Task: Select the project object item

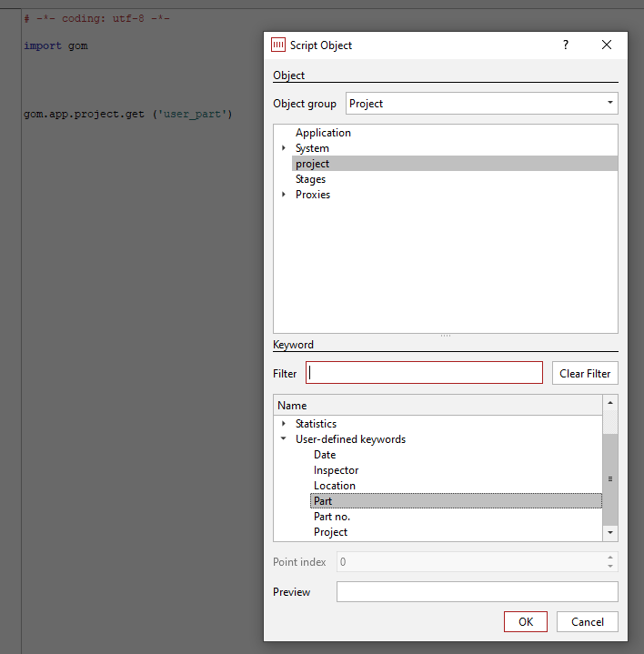Action: (x=312, y=164)
